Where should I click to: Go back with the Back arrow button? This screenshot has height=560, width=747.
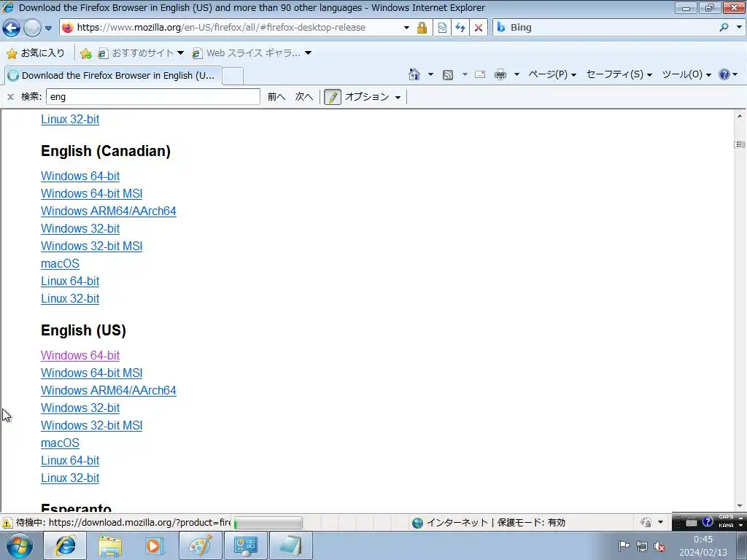pyautogui.click(x=12, y=28)
